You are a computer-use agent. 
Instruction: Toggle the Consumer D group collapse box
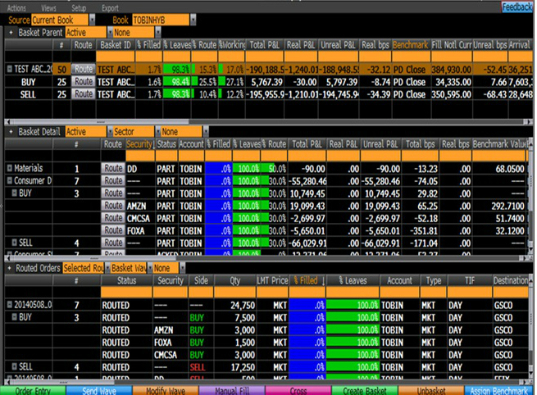point(10,180)
